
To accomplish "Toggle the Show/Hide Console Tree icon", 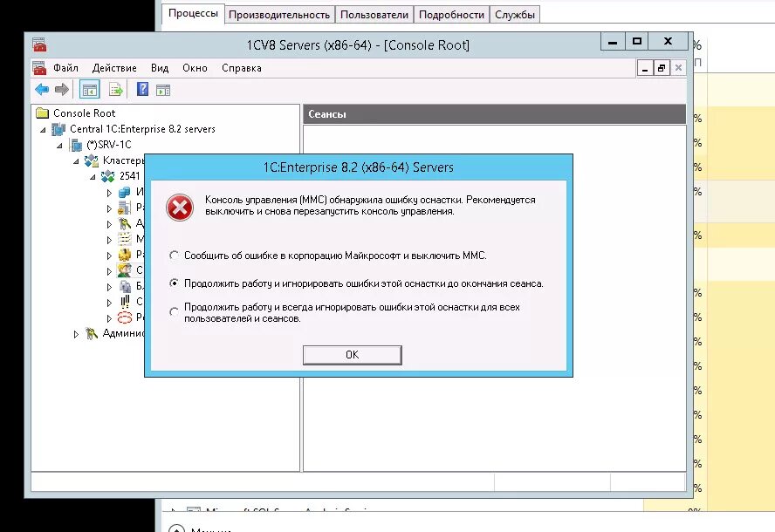I will click(90, 90).
